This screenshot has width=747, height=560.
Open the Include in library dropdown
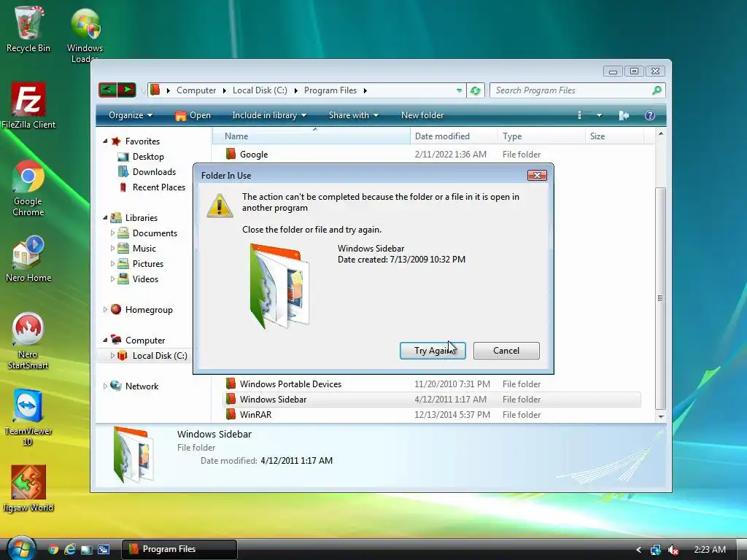point(269,115)
